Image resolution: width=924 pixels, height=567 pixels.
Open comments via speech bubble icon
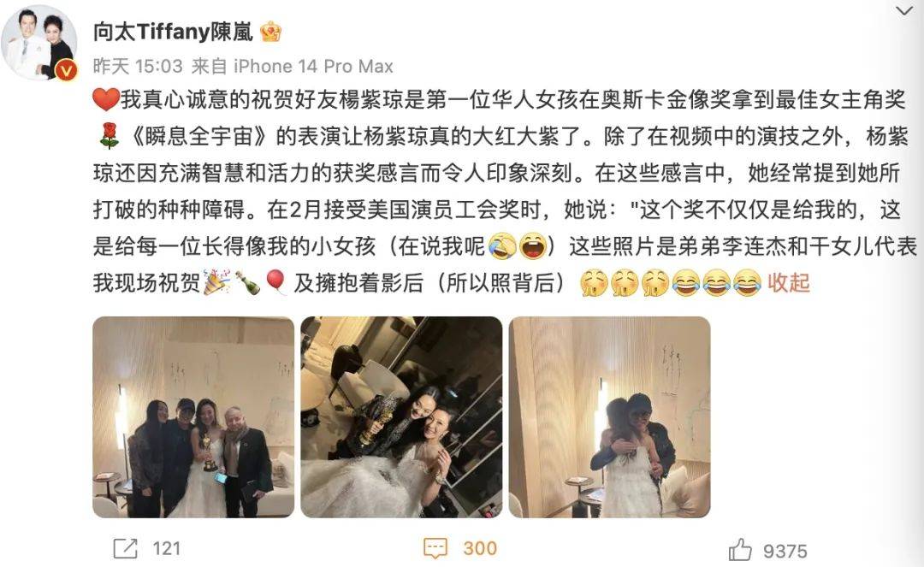pyautogui.click(x=435, y=548)
